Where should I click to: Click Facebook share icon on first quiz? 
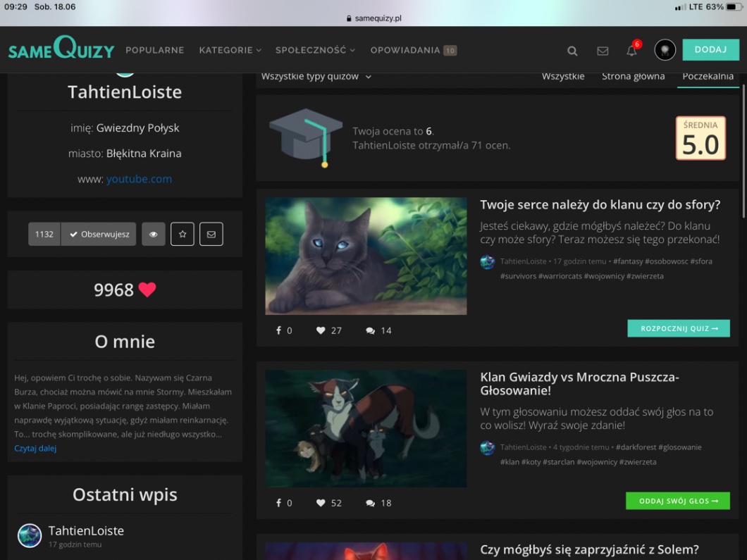click(x=278, y=330)
